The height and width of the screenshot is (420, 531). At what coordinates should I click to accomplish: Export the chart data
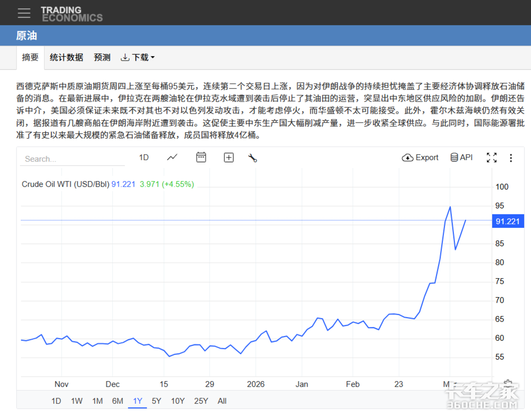[420, 158]
